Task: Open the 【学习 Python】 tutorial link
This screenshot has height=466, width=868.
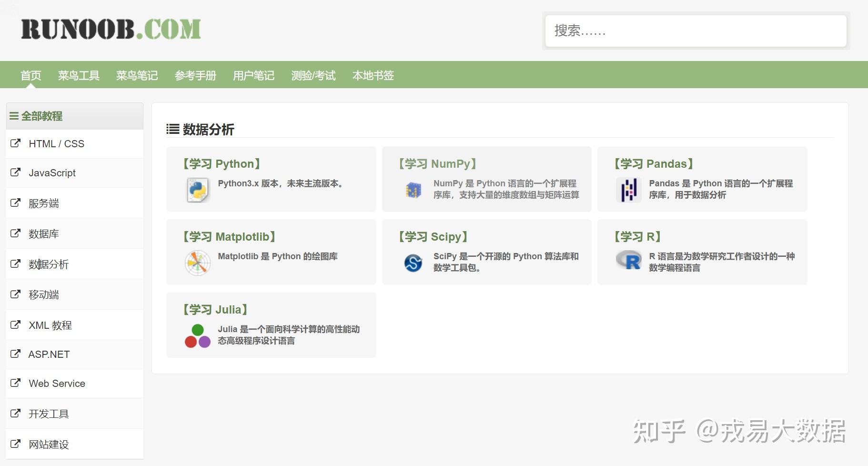Action: click(222, 164)
